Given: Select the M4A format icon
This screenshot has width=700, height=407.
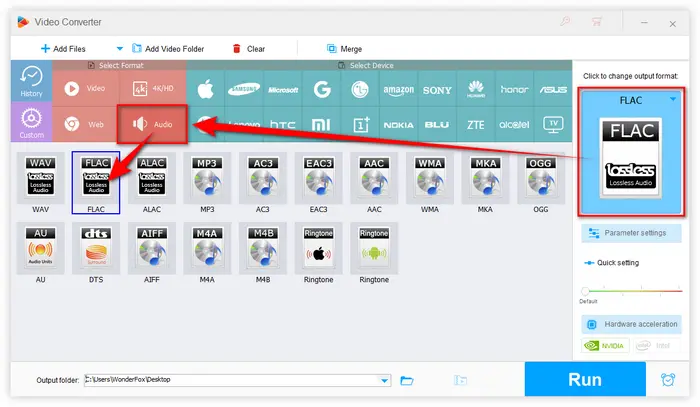Looking at the screenshot, I should coord(207,248).
